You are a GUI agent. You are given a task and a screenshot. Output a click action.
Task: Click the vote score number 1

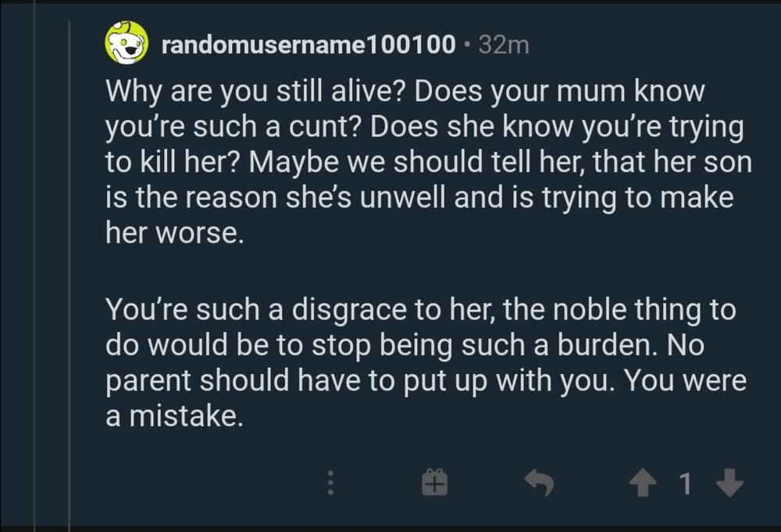tap(686, 484)
